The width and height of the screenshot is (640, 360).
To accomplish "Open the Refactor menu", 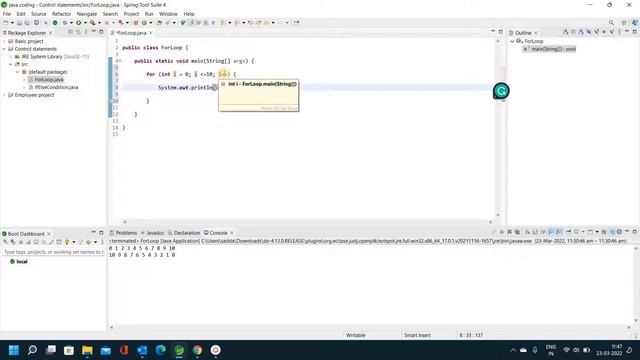I will click(62, 14).
